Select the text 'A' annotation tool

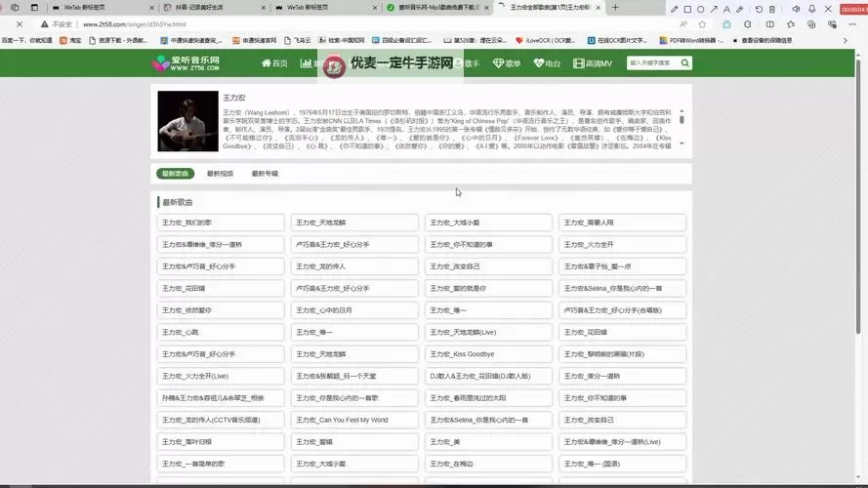click(x=726, y=9)
